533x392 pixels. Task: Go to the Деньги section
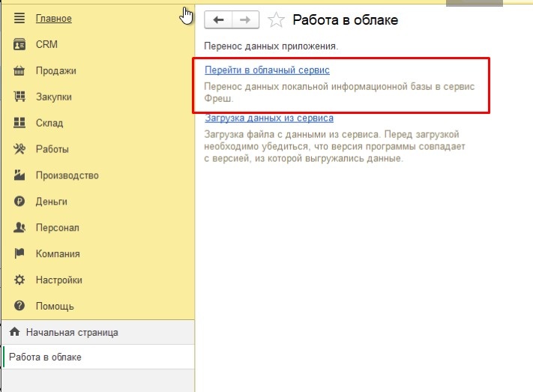[x=52, y=202]
